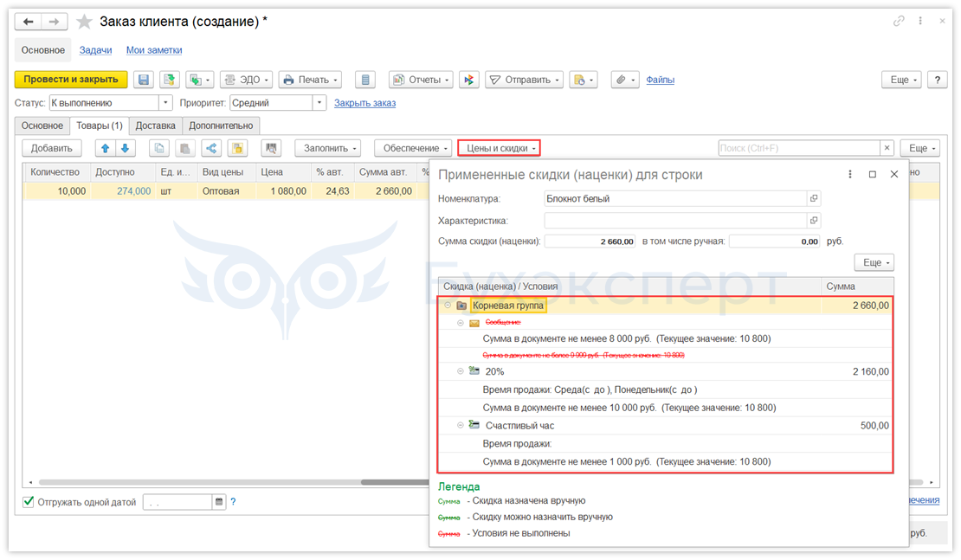
Task: Open the Еще menu in main toolbar
Action: click(902, 80)
